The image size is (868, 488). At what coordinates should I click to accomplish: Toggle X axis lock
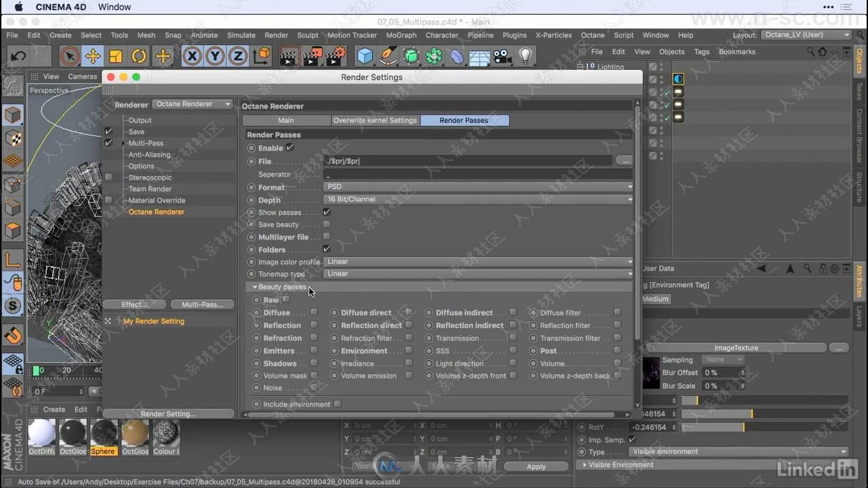point(192,56)
